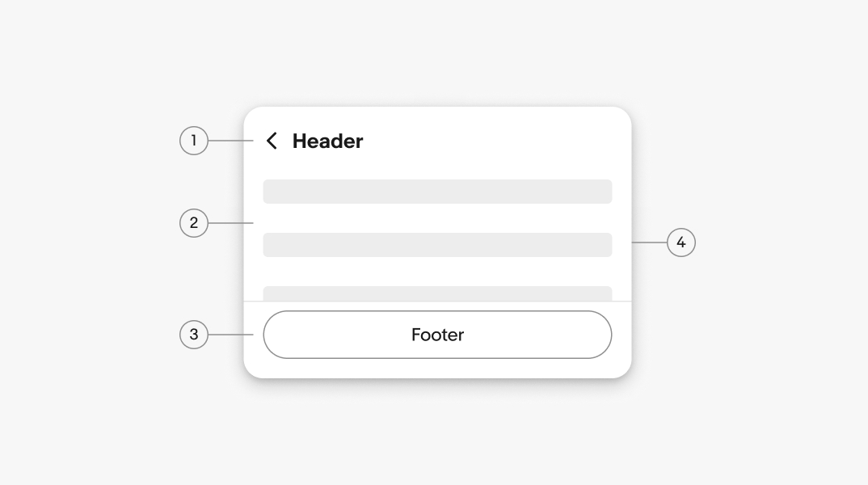
Task: Click the connector line beside marker 3
Action: (x=231, y=334)
